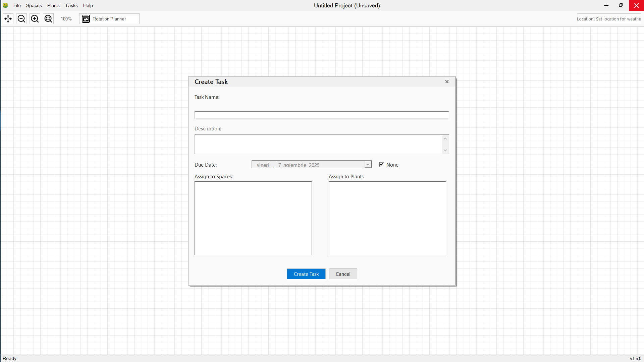Screen dimensions: 644x362
Task: Uncheck the None due date checkbox
Action: 381,164
